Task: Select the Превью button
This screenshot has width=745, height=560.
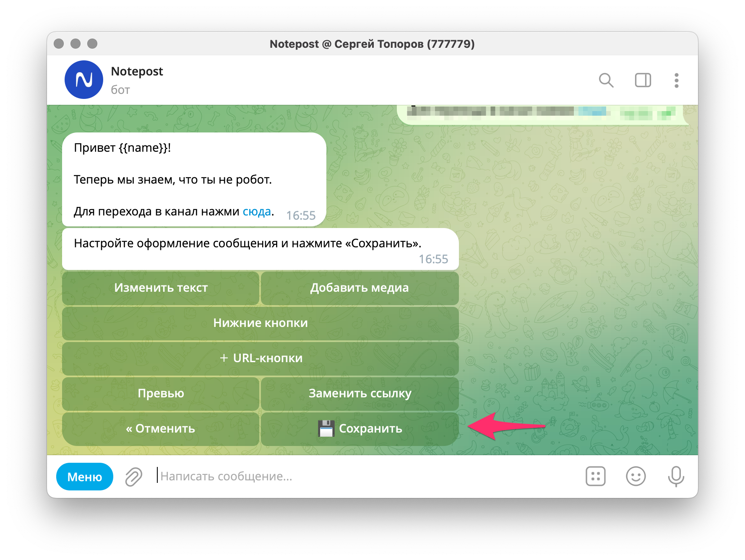Action: [161, 394]
